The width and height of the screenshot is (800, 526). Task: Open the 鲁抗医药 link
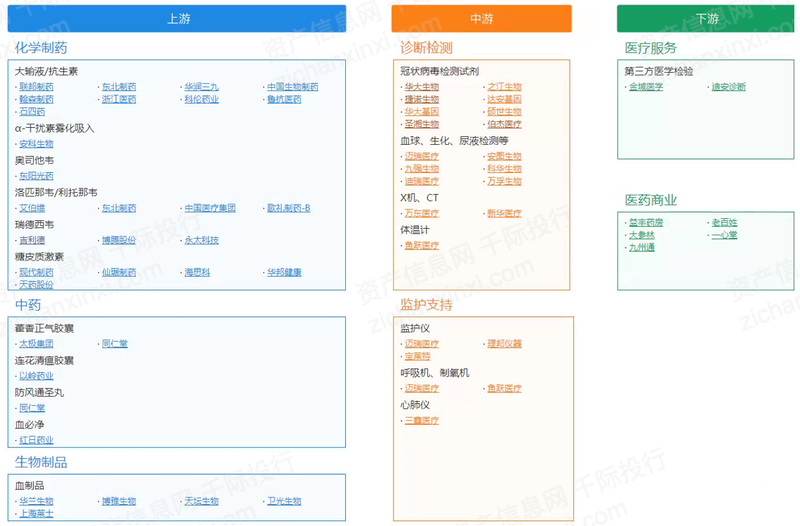coord(284,99)
